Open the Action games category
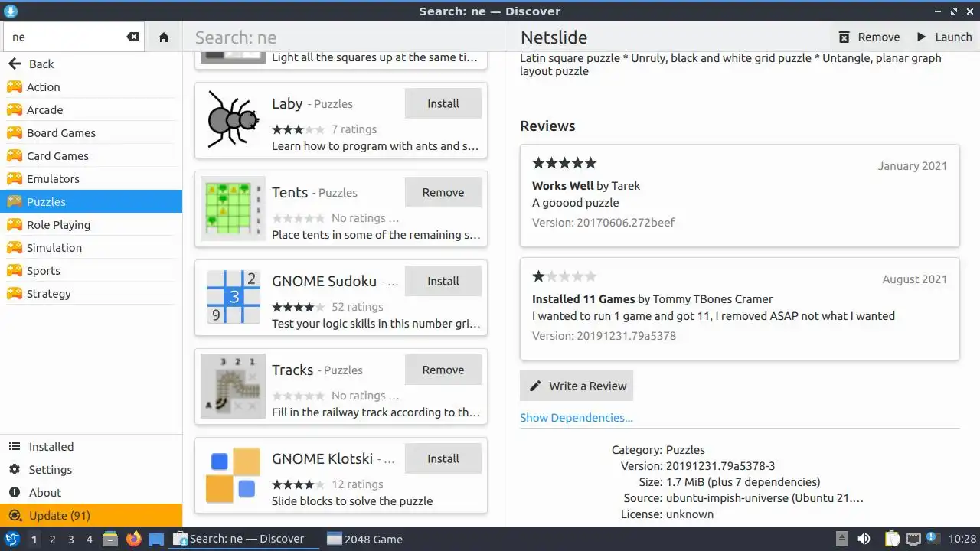The image size is (980, 551). point(91,87)
